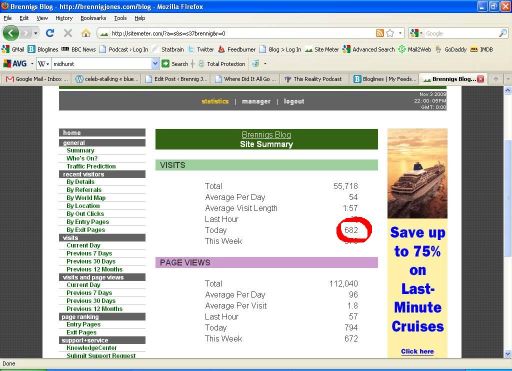Open the History menu
Image resolution: width=512 pixels, height=371 pixels.
64,18
